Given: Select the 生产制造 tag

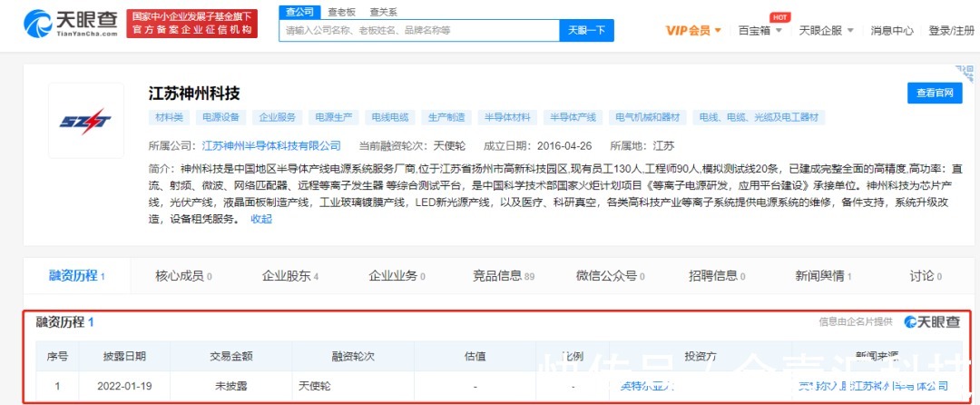Looking at the screenshot, I should (446, 117).
